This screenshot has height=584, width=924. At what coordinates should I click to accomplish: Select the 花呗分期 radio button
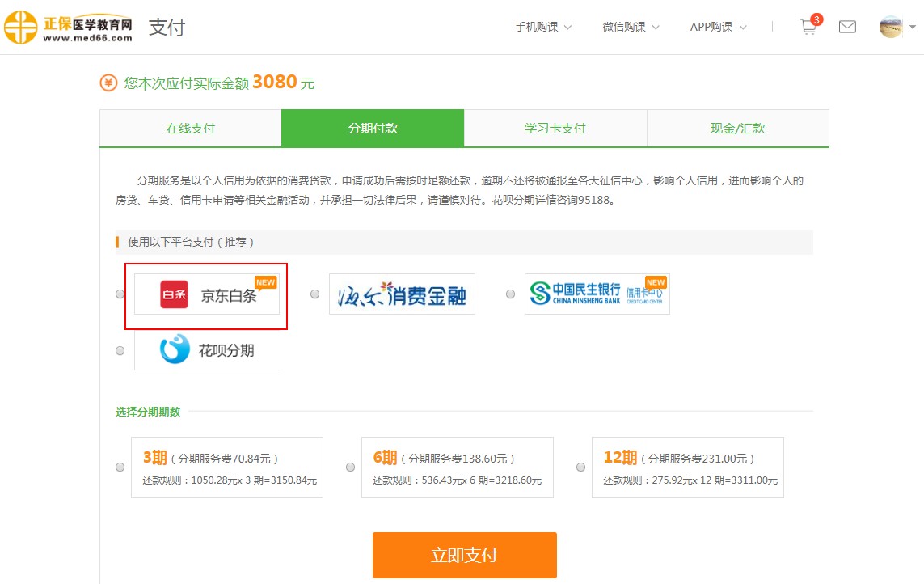point(120,351)
